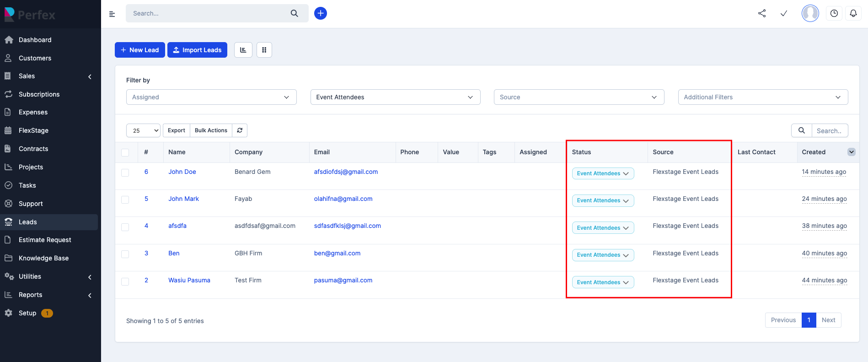Expand the Reports sidebar submenu

(x=90, y=295)
